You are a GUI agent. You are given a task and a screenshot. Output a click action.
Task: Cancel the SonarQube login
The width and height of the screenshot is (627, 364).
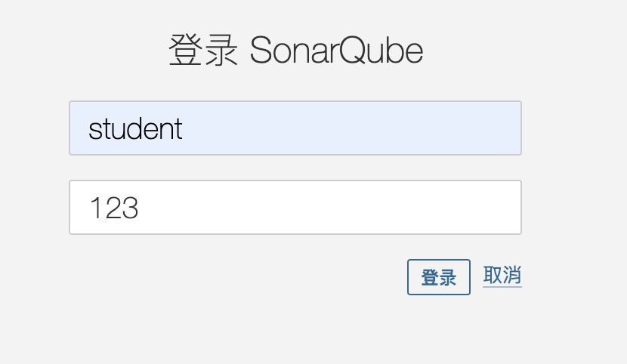502,276
